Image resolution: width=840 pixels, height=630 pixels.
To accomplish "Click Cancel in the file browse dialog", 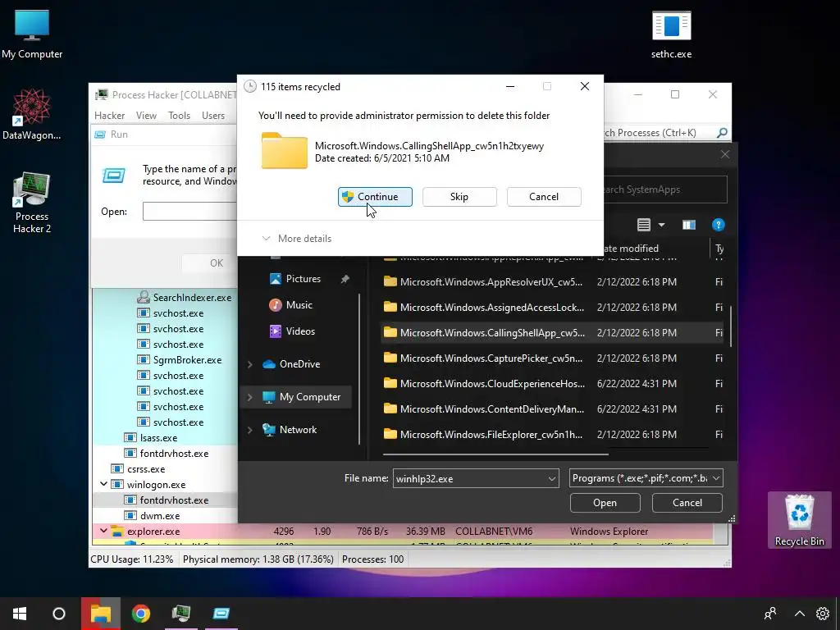I will click(687, 503).
